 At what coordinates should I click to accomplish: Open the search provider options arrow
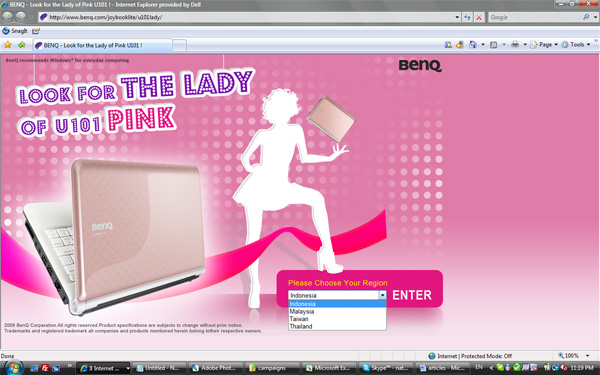[x=595, y=17]
